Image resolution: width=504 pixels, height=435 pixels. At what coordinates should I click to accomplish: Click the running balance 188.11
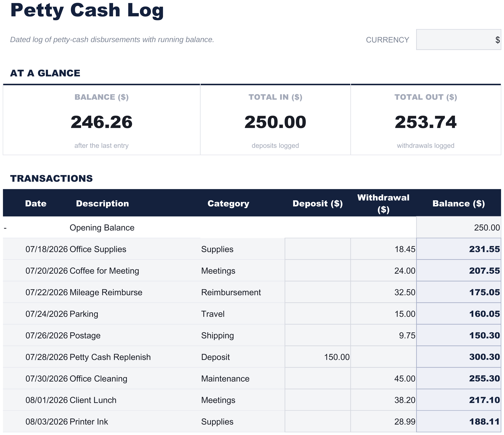[x=459, y=421]
